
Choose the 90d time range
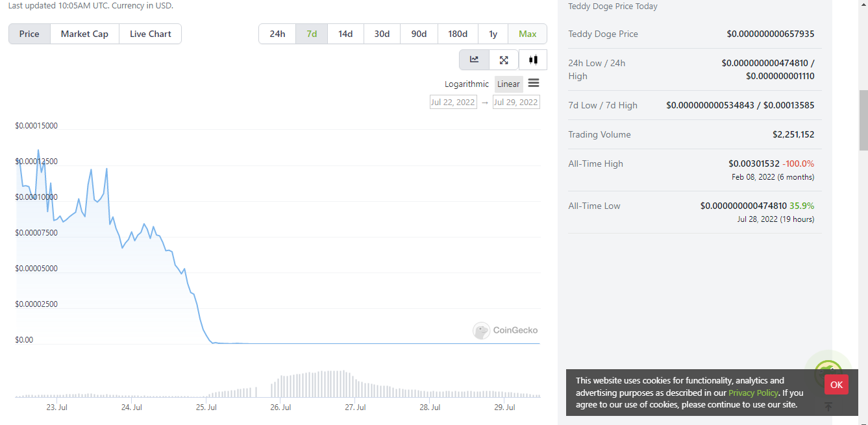pyautogui.click(x=419, y=34)
